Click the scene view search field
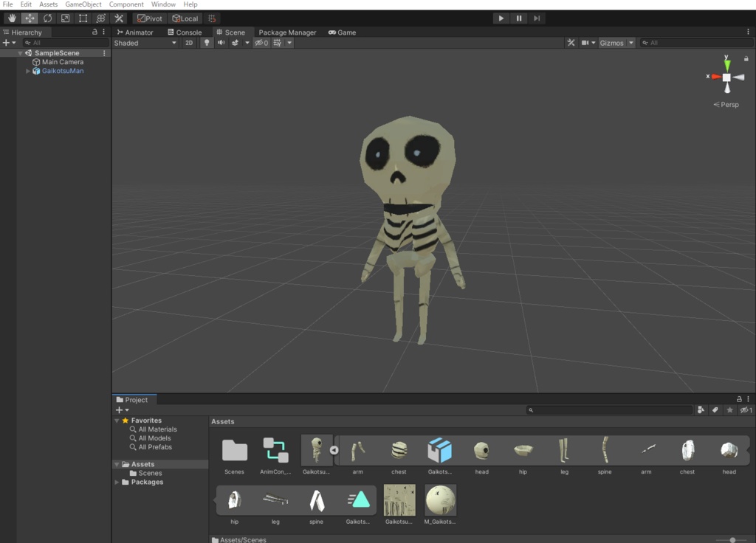 [x=697, y=43]
